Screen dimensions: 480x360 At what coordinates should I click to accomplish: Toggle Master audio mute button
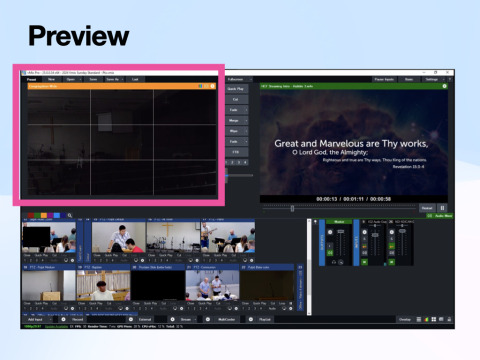tap(330, 253)
